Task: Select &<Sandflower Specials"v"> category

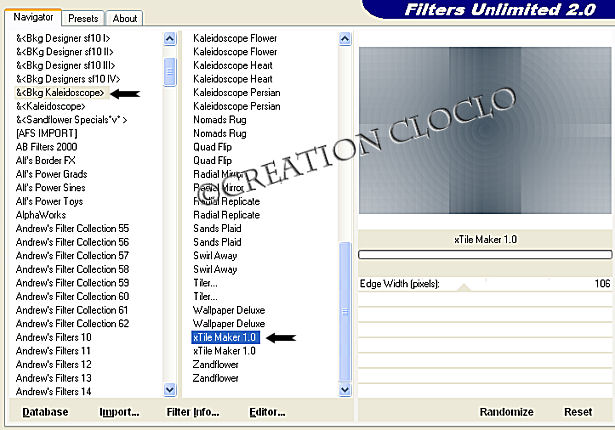Action: [71, 120]
